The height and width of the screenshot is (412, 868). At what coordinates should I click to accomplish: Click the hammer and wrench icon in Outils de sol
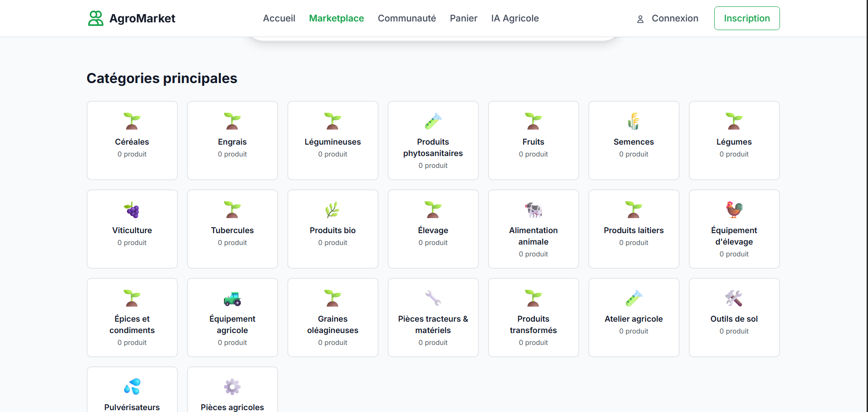coord(734,298)
